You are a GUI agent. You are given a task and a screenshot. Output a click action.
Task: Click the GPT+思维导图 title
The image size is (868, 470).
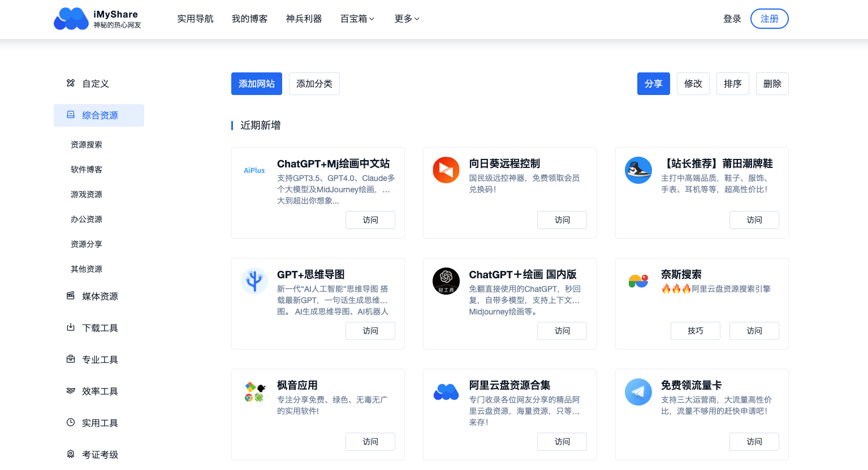[311, 274]
